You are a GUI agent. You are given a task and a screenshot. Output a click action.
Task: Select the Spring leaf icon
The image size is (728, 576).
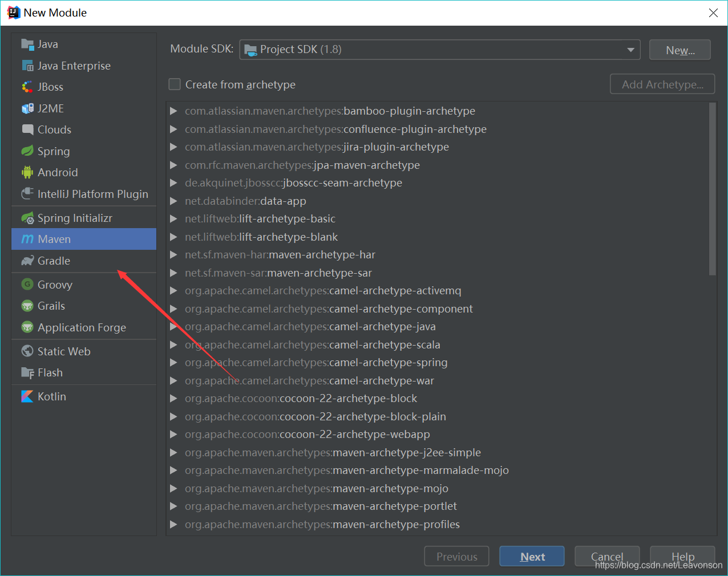point(27,151)
